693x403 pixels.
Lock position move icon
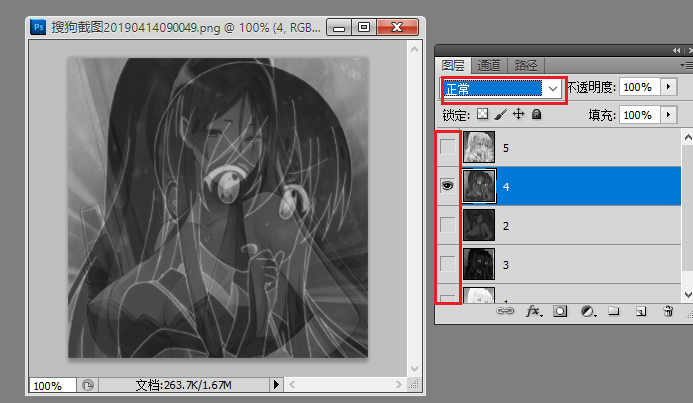point(518,114)
